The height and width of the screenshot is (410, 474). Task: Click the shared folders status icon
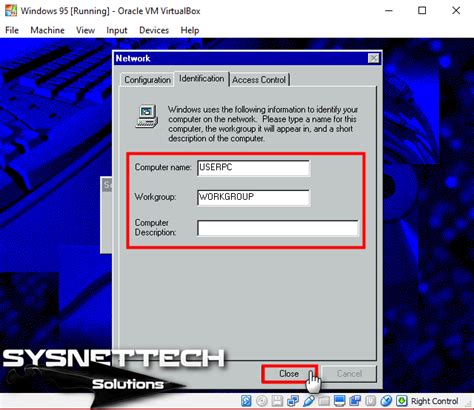coord(324,401)
